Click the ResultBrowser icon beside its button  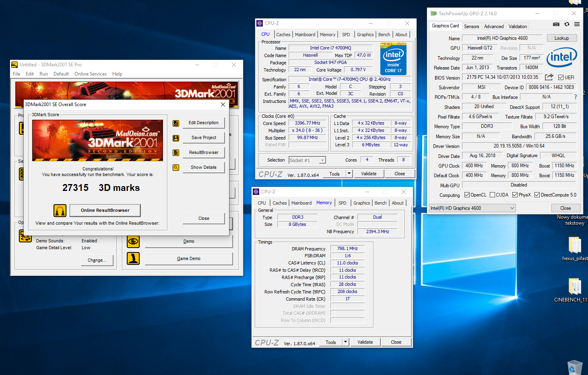click(x=176, y=153)
